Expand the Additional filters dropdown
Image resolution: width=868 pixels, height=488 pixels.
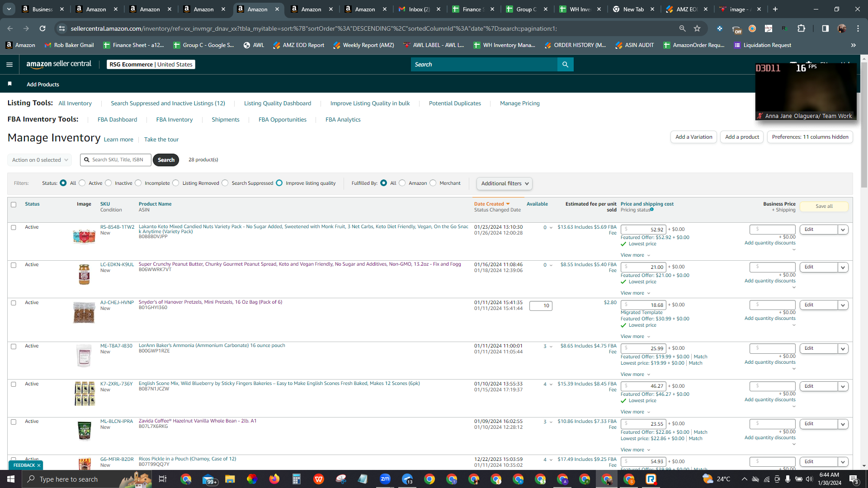click(x=505, y=183)
